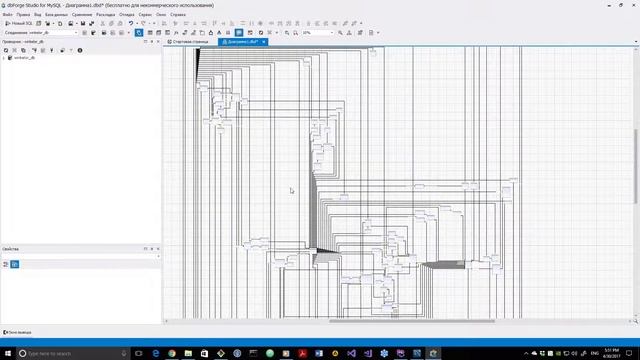Image resolution: width=640 pixels, height=360 pixels.
Task: Click the diagram's horizontal scrollbar thumb
Action: click(x=412, y=321)
